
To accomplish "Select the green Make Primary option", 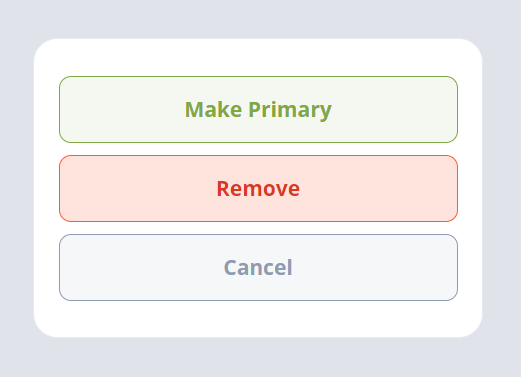I will point(258,109).
